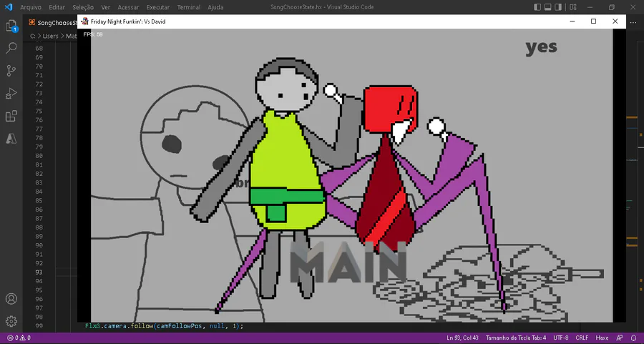Screen dimensions: 644x344
Task: Click Ln 93, Col 43 status entry
Action: 462,338
